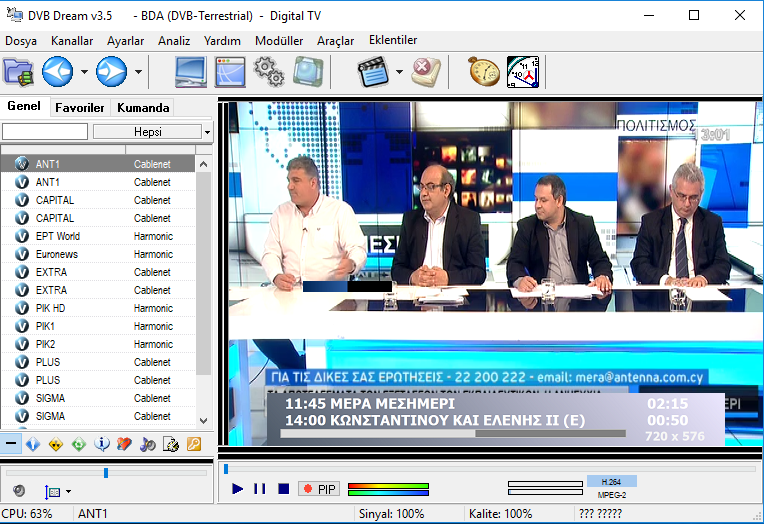764x524 pixels.
Task: Click the green recycle diamond icon
Action: 79,444
